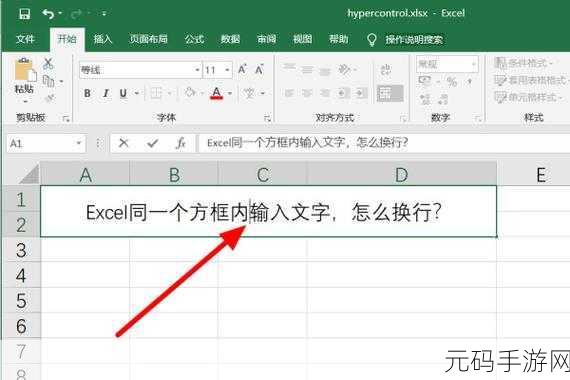
Task: Expand the underline style dropdown arrow
Action: pyautogui.click(x=137, y=93)
